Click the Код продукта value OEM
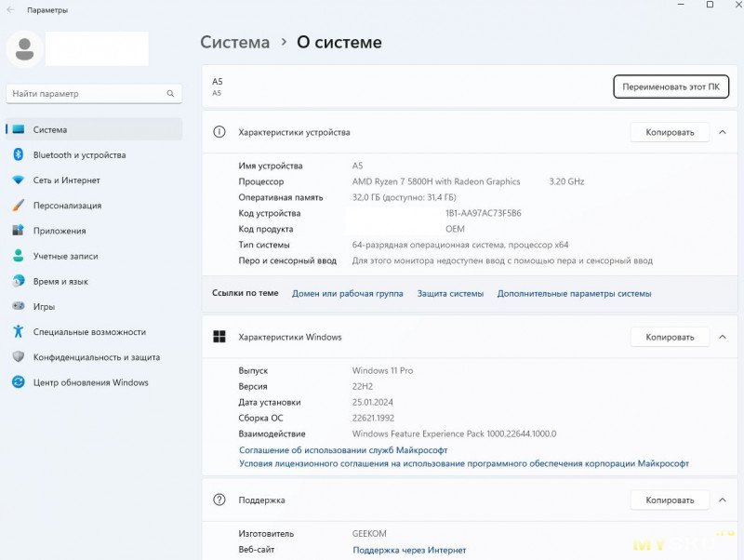The height and width of the screenshot is (560, 744). (455, 229)
